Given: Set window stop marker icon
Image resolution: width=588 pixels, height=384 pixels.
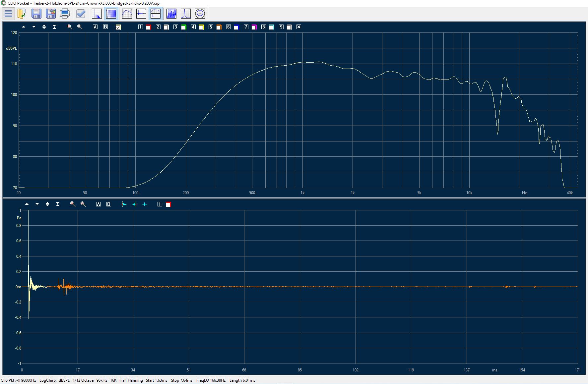Looking at the screenshot, I should click(134, 204).
